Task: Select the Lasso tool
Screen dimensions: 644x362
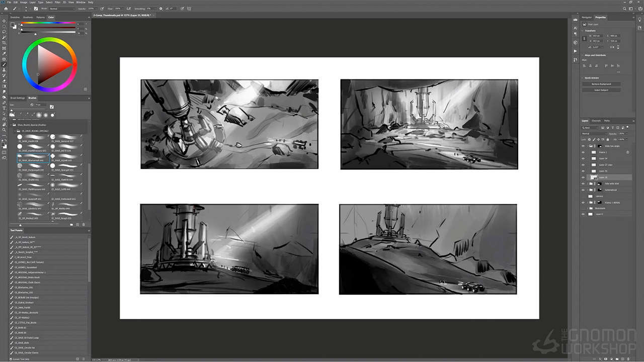Action: click(x=5, y=32)
